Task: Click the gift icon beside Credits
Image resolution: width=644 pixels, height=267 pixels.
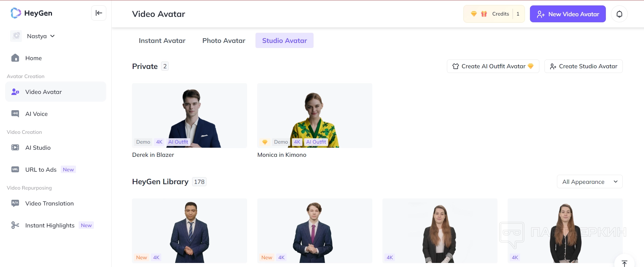Action: pyautogui.click(x=484, y=14)
